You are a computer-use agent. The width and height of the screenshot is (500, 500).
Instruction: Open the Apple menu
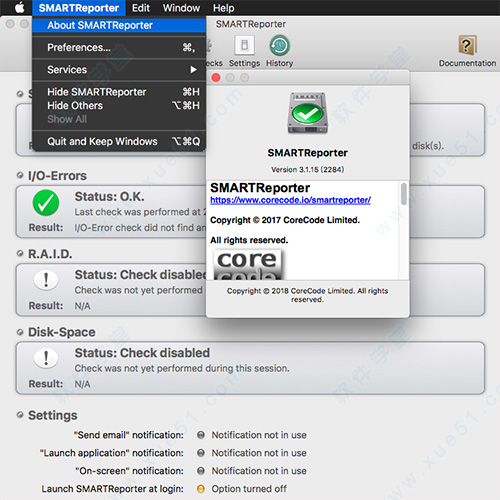(x=19, y=8)
